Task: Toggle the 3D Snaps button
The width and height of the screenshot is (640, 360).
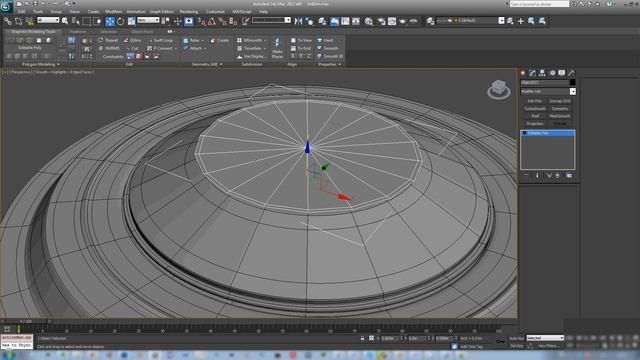Action: 201,21
